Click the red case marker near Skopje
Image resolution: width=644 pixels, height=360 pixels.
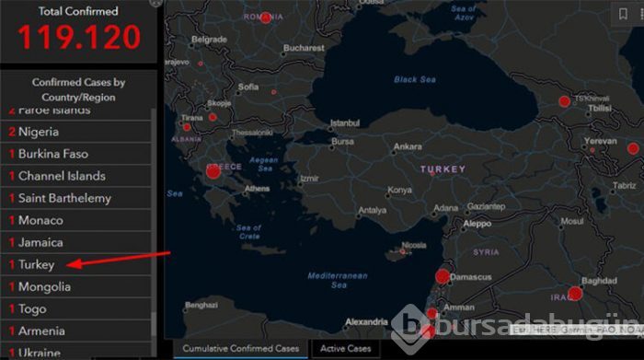pos(213,117)
